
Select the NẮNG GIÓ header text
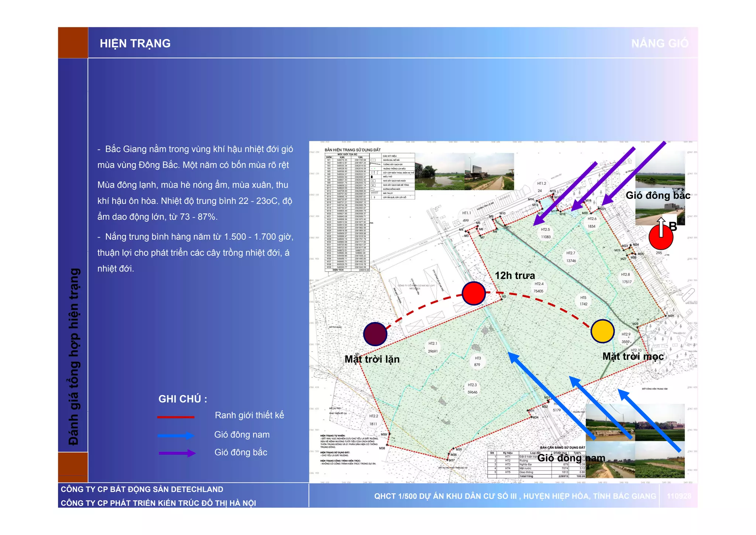(659, 44)
